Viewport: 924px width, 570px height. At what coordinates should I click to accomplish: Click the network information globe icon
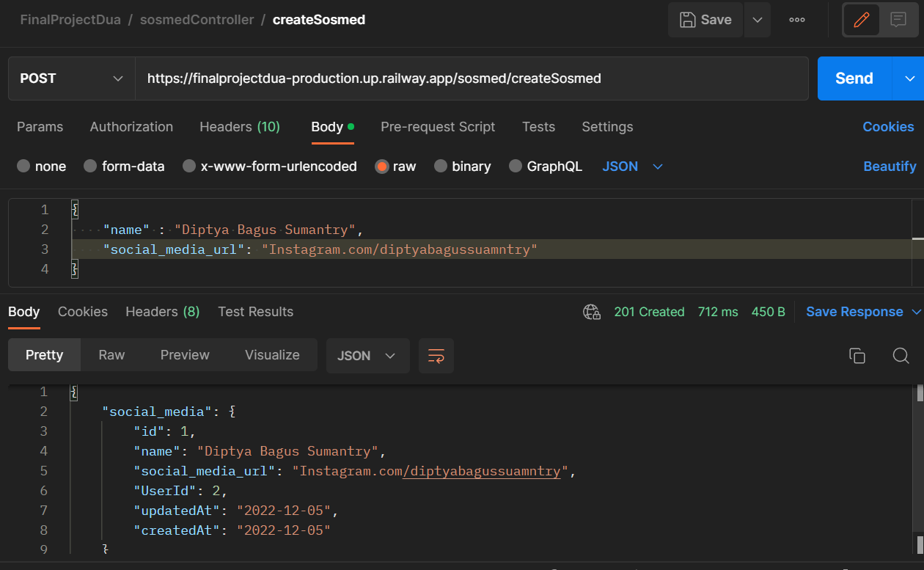(x=592, y=311)
